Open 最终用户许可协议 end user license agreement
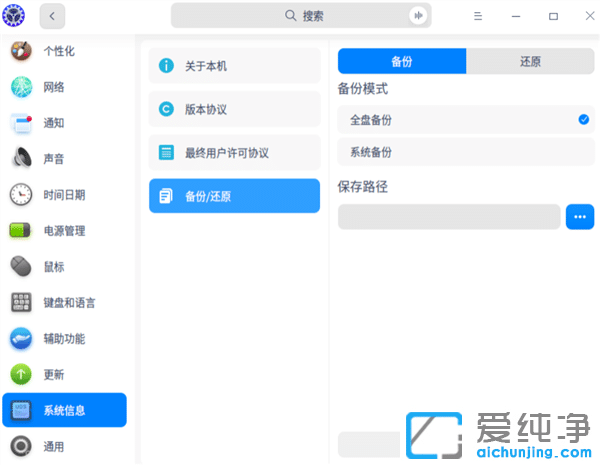The image size is (600, 465). (234, 153)
